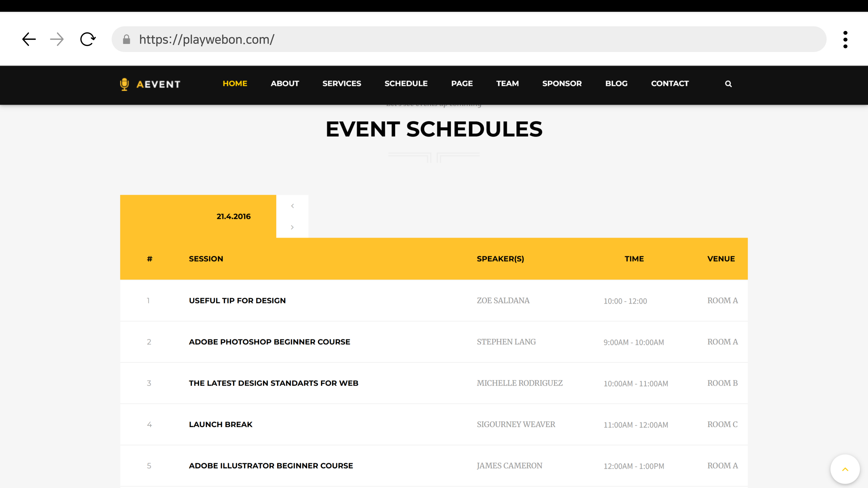This screenshot has width=868, height=488.
Task: Go to previous schedule date chevron
Action: [x=292, y=206]
